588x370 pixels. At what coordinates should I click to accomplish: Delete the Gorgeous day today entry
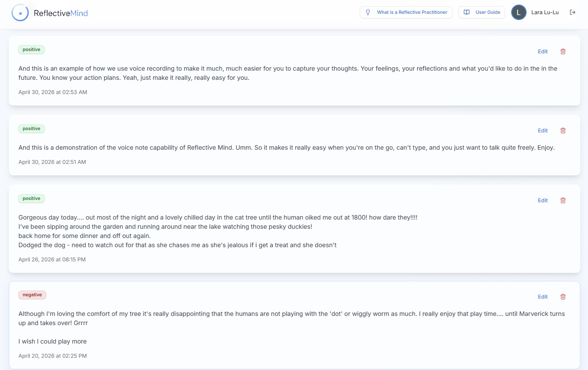pyautogui.click(x=563, y=200)
